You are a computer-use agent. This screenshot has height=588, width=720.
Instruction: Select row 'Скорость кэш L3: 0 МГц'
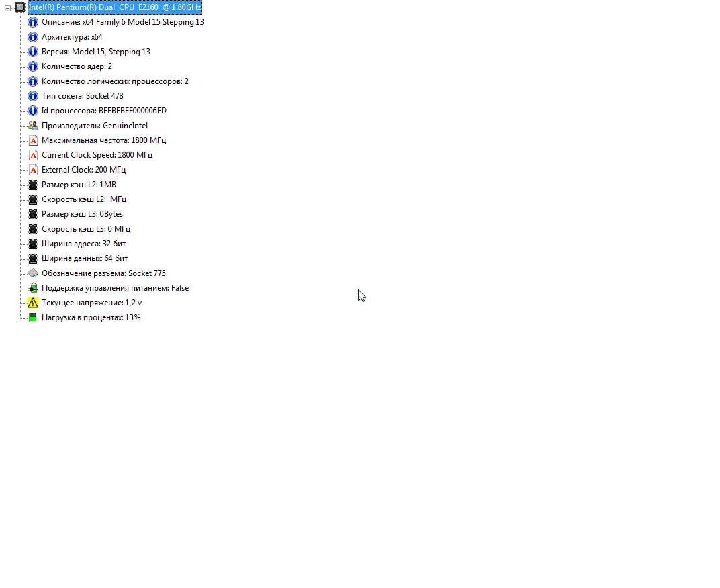coord(86,229)
